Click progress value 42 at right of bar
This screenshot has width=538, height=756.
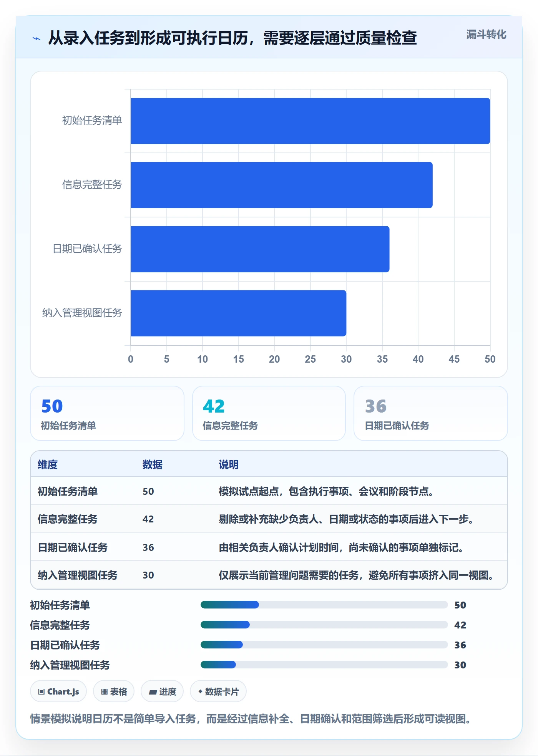coord(460,625)
